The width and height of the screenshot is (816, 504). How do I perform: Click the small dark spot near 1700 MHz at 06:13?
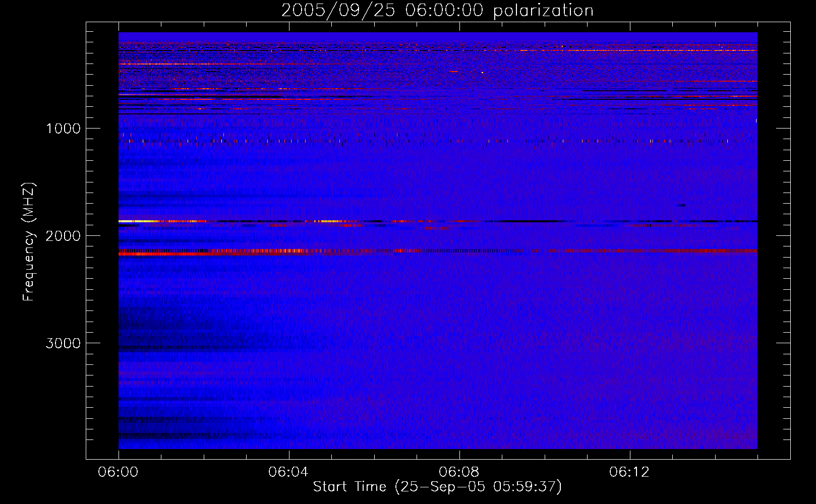click(x=681, y=205)
